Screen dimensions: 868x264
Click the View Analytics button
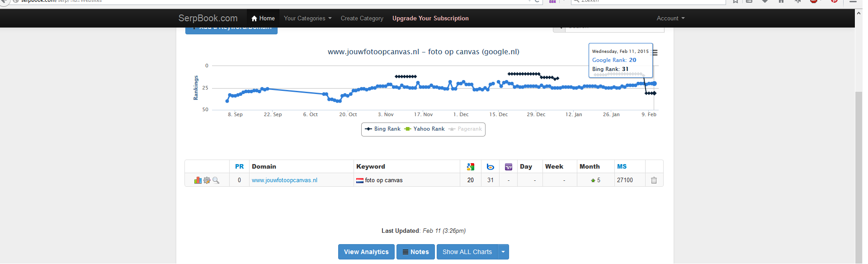(x=366, y=252)
